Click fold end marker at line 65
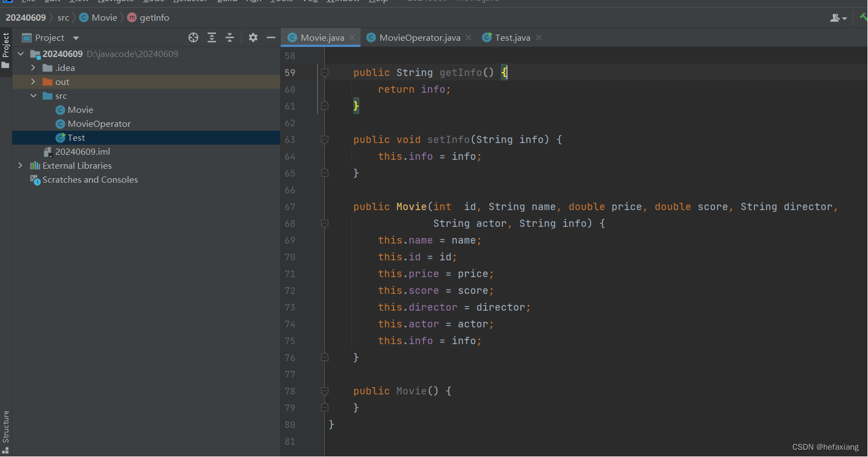 pos(324,173)
